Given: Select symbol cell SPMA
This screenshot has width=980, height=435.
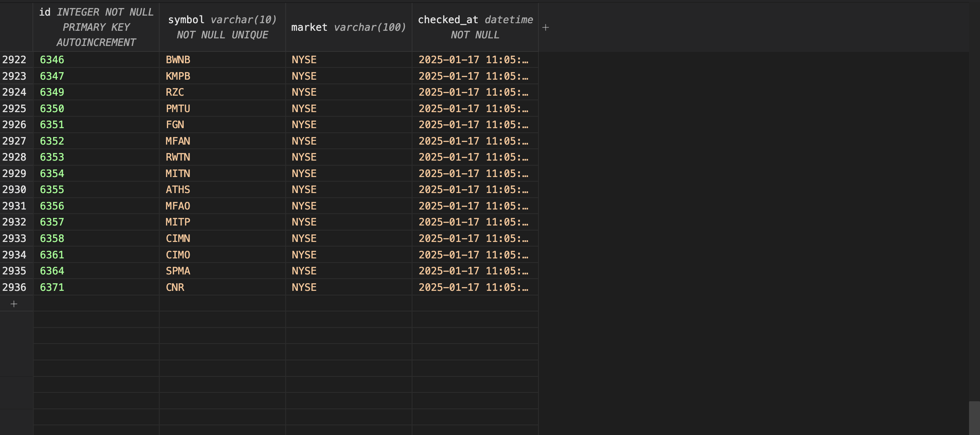Looking at the screenshot, I should pyautogui.click(x=222, y=271).
